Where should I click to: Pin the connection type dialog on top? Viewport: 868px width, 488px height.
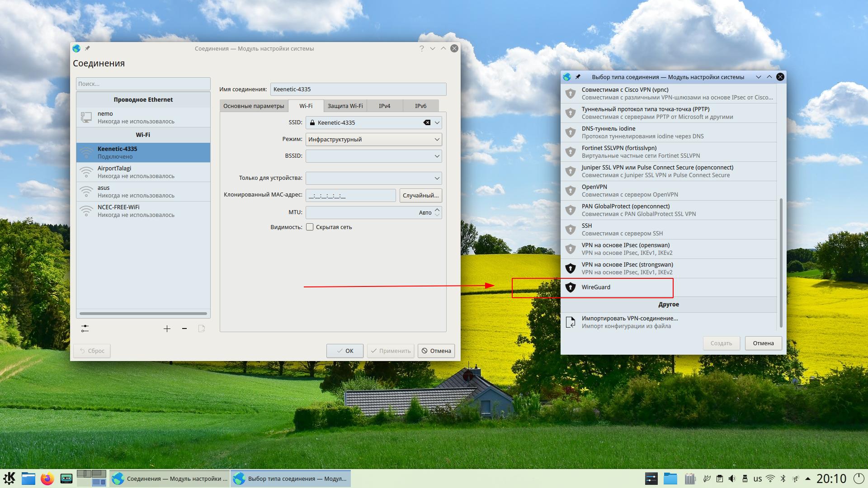pyautogui.click(x=578, y=77)
